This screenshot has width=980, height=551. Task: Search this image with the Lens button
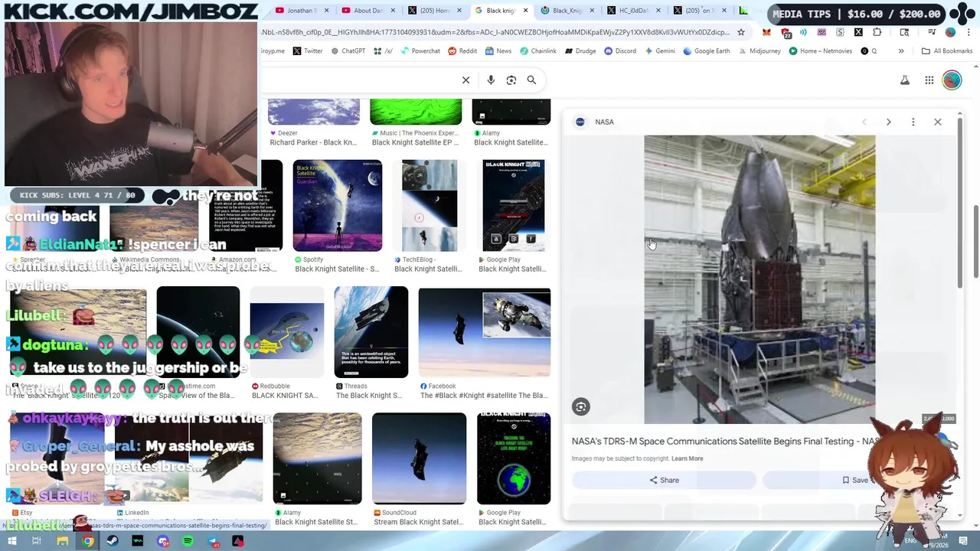[581, 407]
